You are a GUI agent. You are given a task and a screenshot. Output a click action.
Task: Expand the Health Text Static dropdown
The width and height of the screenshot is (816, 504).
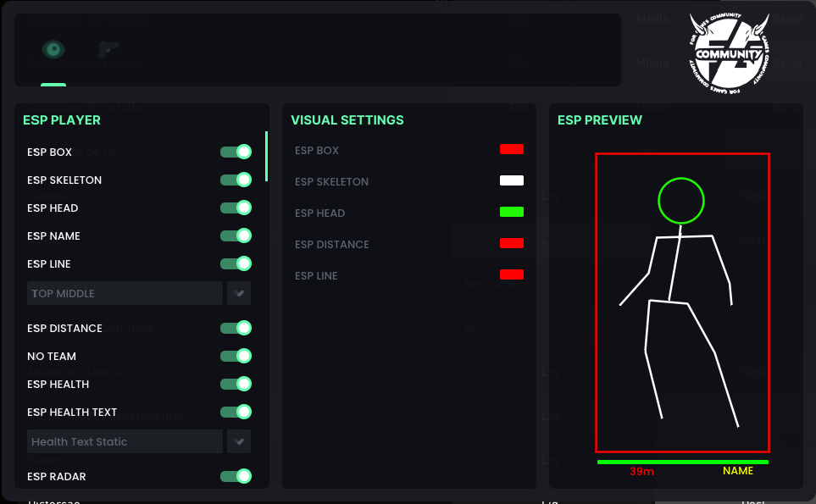click(125, 441)
